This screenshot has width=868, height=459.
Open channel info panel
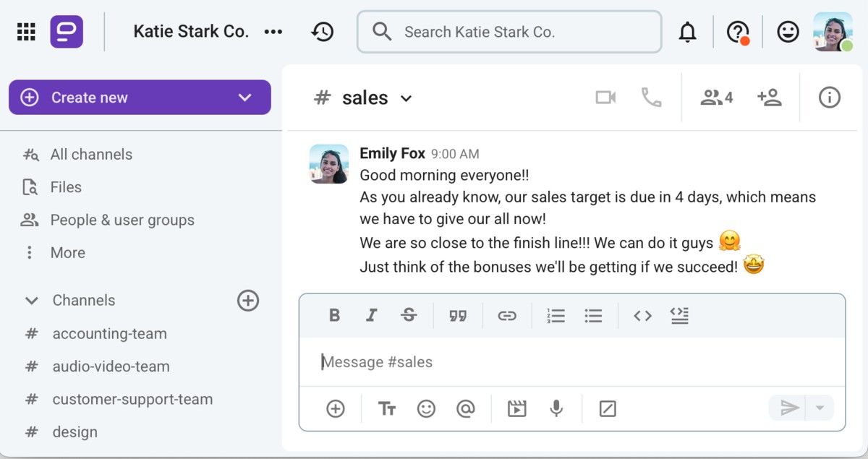point(829,98)
